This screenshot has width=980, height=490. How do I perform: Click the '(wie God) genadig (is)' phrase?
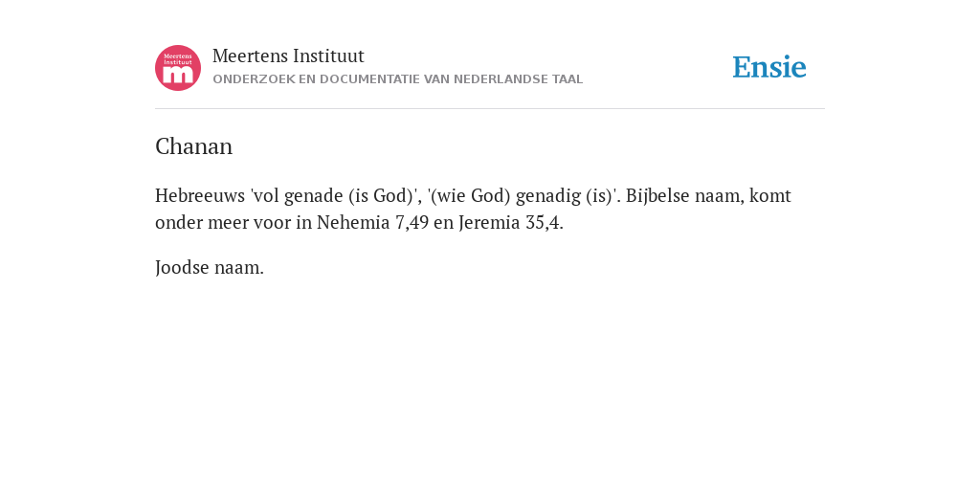523,195
